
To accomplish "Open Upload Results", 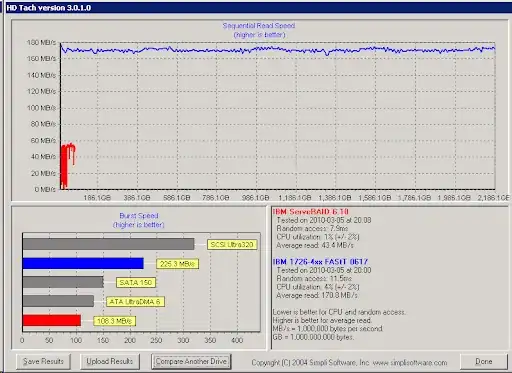I will click(110, 361).
